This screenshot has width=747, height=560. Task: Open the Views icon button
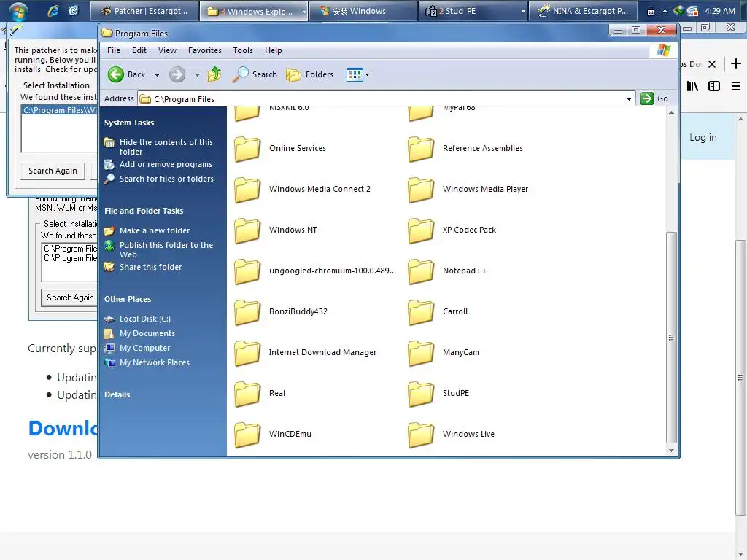click(355, 75)
